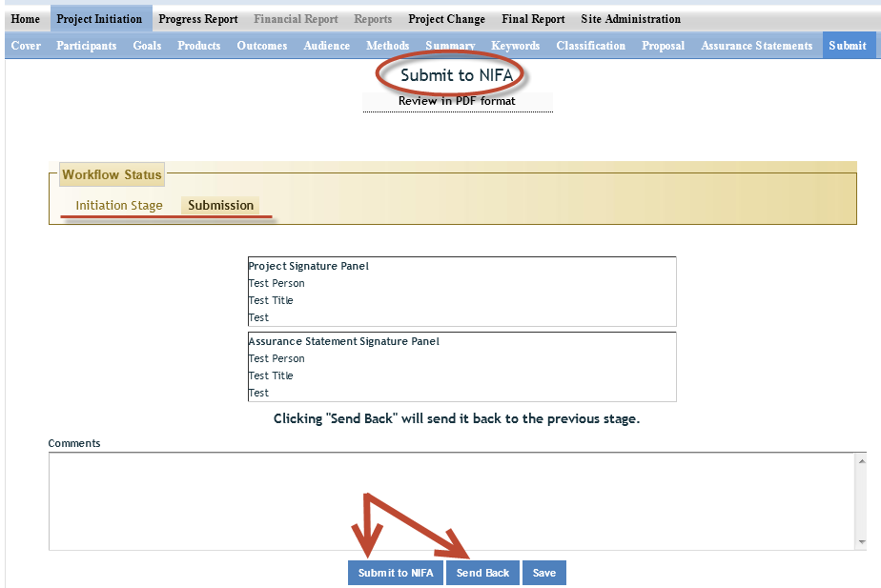Select the Project Initiation menu
The width and height of the screenshot is (881, 588).
tap(99, 19)
